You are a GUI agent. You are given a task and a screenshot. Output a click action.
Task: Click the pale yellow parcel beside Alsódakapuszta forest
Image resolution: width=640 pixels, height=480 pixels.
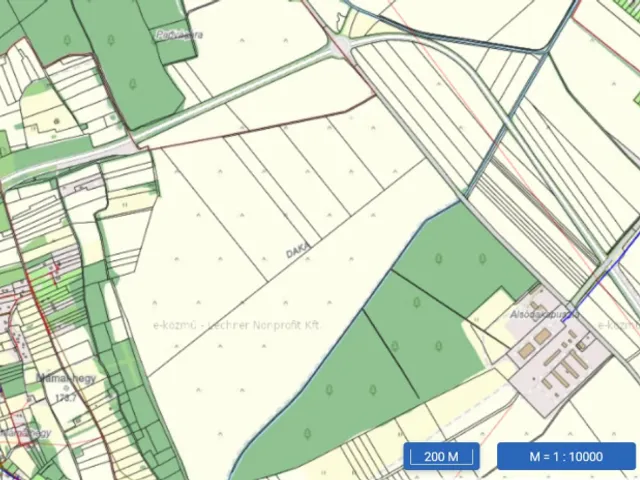(491, 308)
